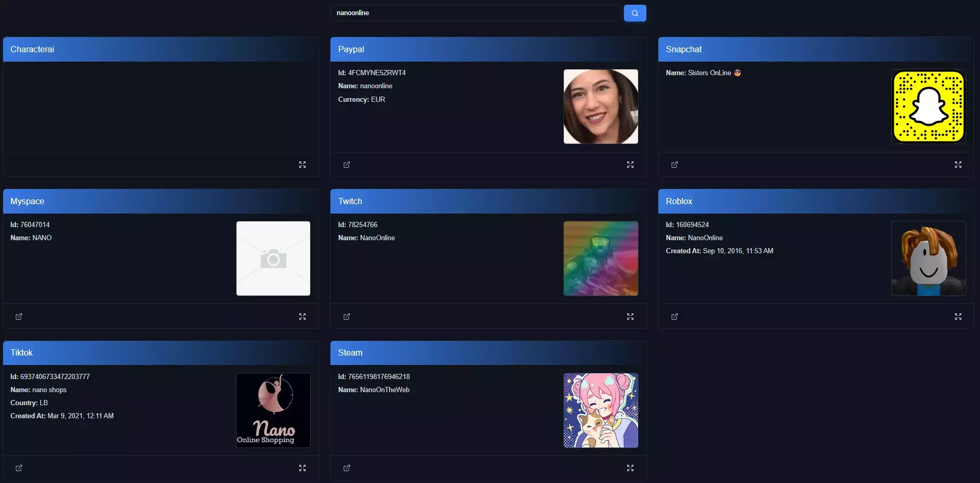980x483 pixels.
Task: Open the Twitch profile external link
Action: pyautogui.click(x=347, y=316)
